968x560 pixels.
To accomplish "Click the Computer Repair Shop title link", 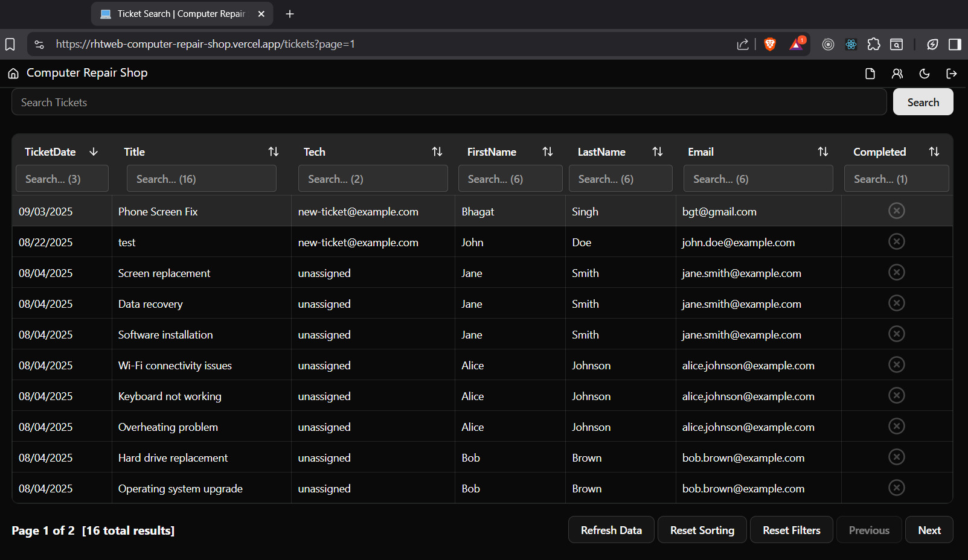I will pyautogui.click(x=87, y=73).
